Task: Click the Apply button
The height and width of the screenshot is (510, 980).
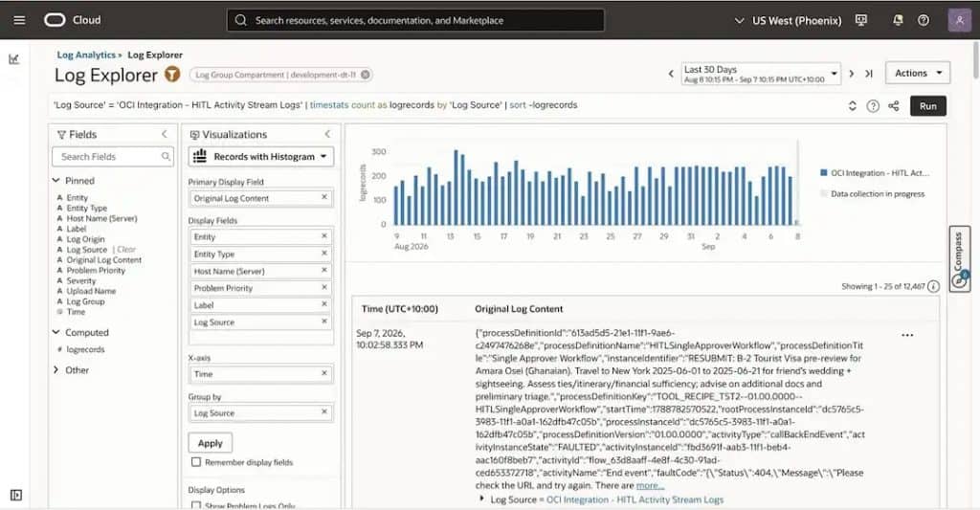Action: pos(210,442)
